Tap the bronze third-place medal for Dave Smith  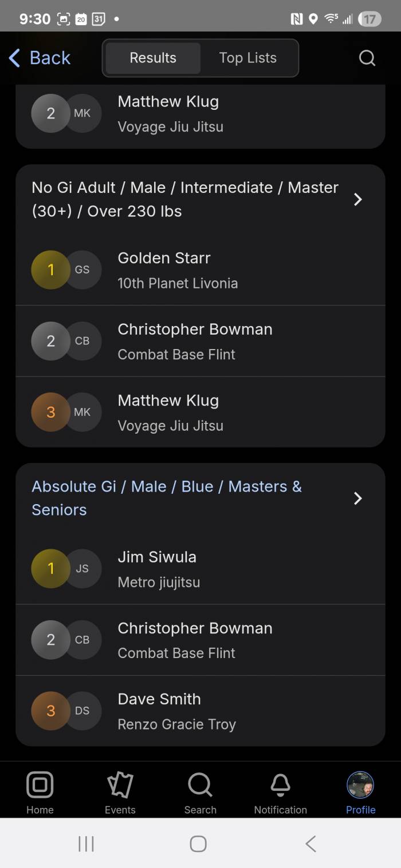(x=50, y=711)
